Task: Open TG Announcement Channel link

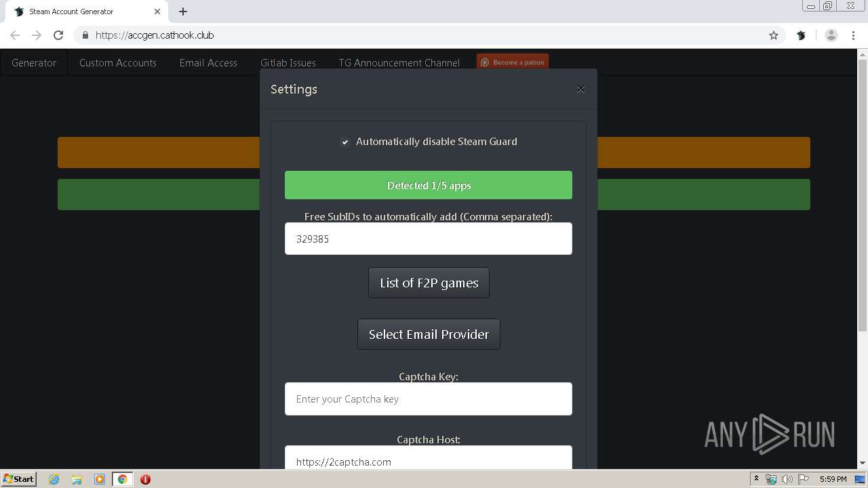Action: (x=399, y=62)
